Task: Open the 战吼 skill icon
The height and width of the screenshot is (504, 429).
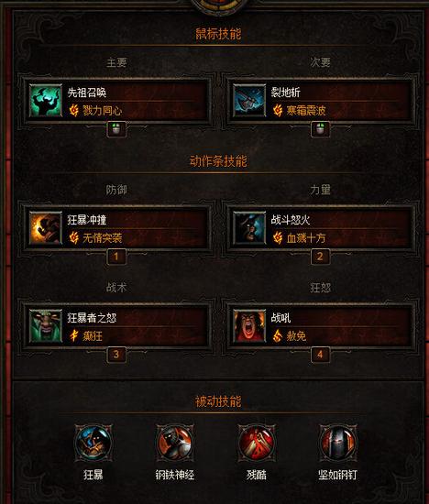Action: pyautogui.click(x=249, y=326)
